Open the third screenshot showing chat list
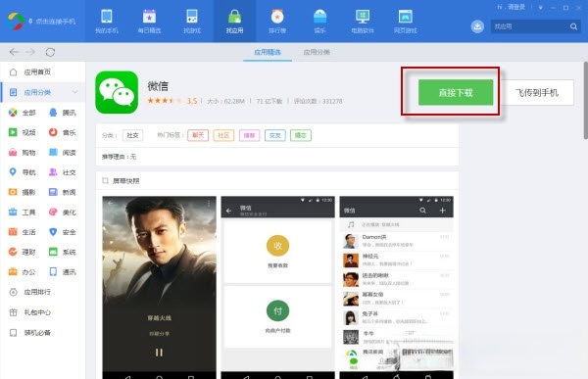The width and height of the screenshot is (588, 379). tap(396, 287)
